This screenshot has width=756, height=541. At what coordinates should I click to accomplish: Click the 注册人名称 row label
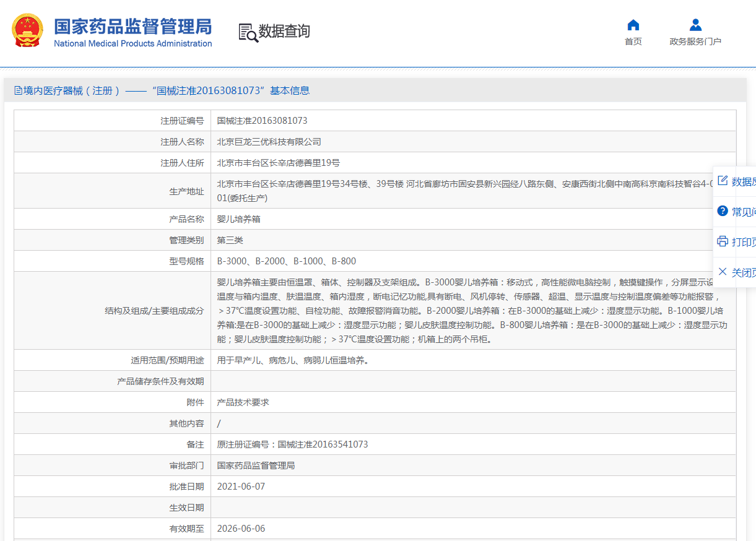pyautogui.click(x=182, y=142)
